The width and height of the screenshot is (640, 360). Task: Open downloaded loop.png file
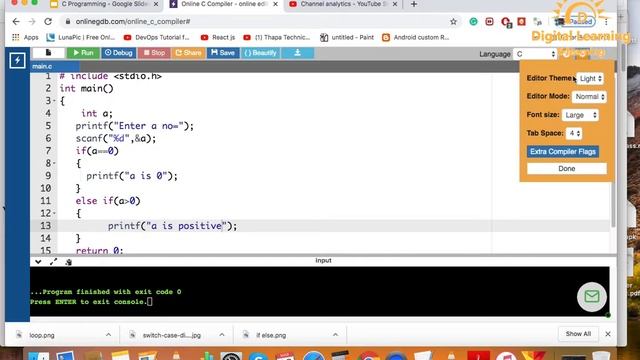tap(42, 335)
